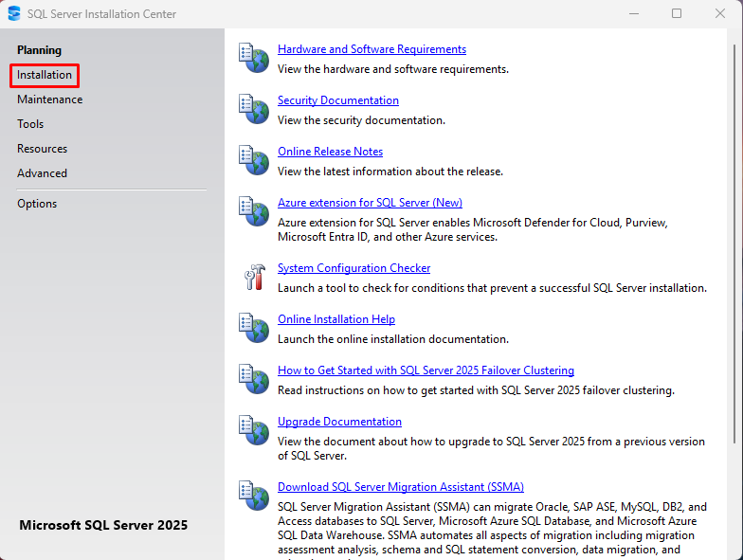Open the Resources category
The image size is (743, 560).
click(x=42, y=149)
